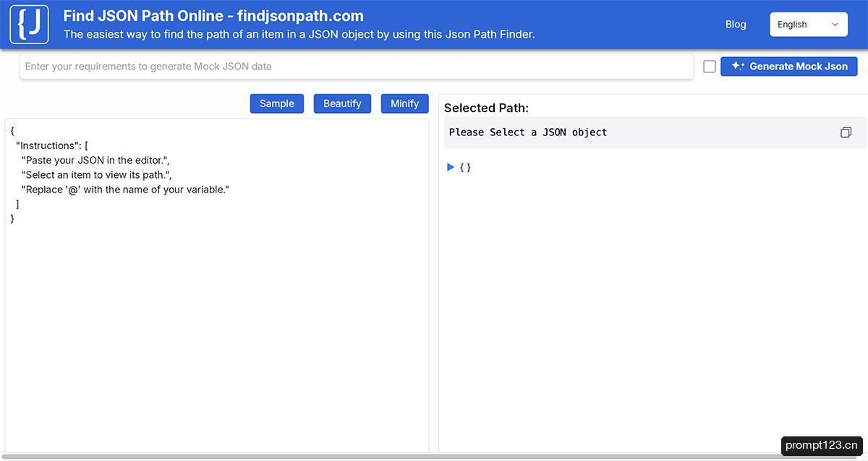Click the "Select an item to view its path." line
Screen dimensions: 868x461
click(x=96, y=175)
